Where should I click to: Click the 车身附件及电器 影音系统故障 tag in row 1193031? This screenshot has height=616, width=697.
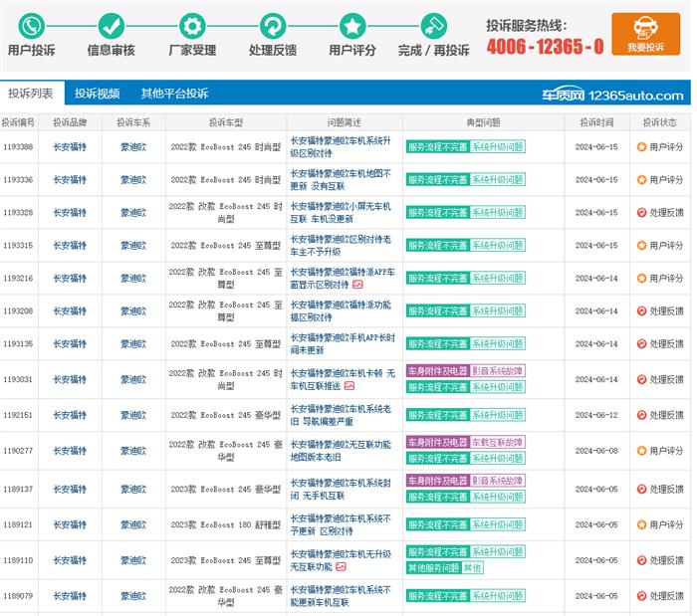pyautogui.click(x=465, y=371)
